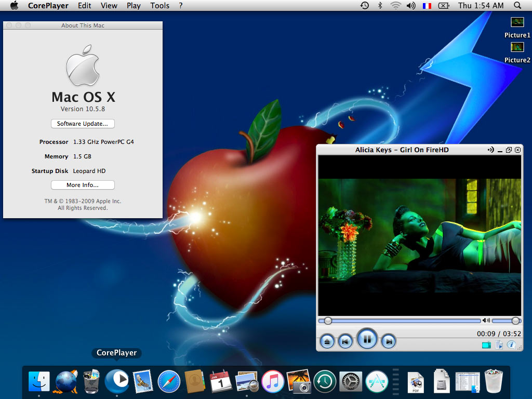The width and height of the screenshot is (532, 399).
Task: Click 1.33 GHz PowerPC G4 text
Action: pyautogui.click(x=103, y=142)
